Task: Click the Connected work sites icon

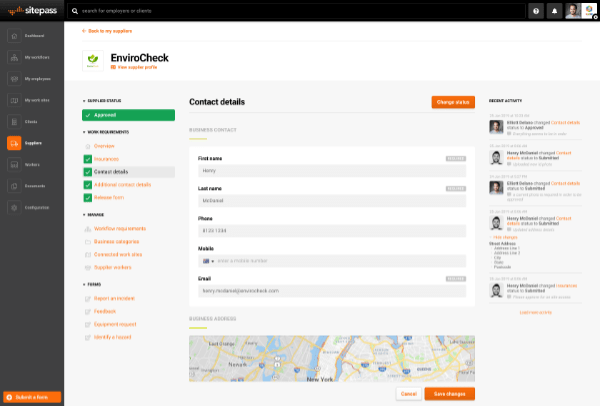Action: click(88, 255)
